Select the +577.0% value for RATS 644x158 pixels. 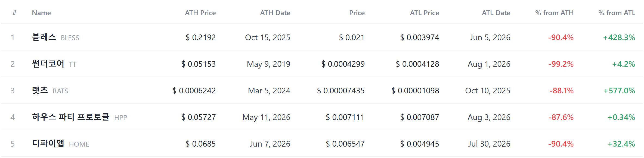click(619, 90)
